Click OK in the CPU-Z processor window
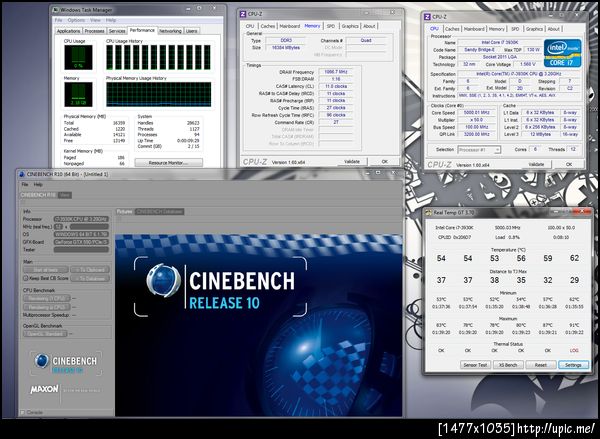This screenshot has width=600, height=439. pyautogui.click(x=569, y=164)
